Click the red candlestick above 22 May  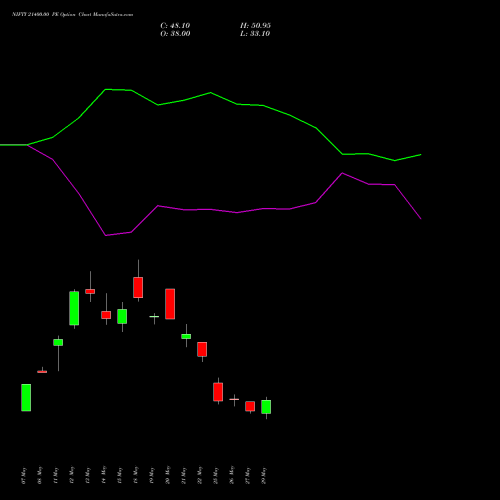pyautogui.click(x=202, y=349)
